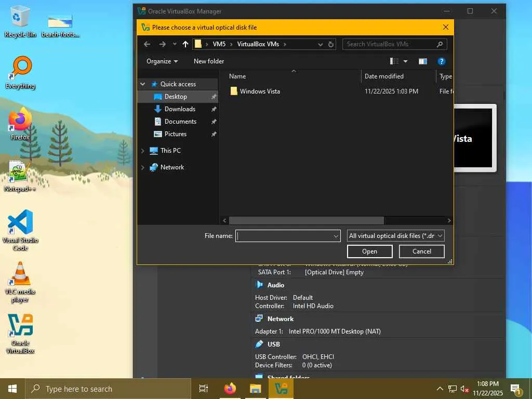Close the optical disk file dialog
Viewport: 532px width, 399px height.
pos(445,27)
